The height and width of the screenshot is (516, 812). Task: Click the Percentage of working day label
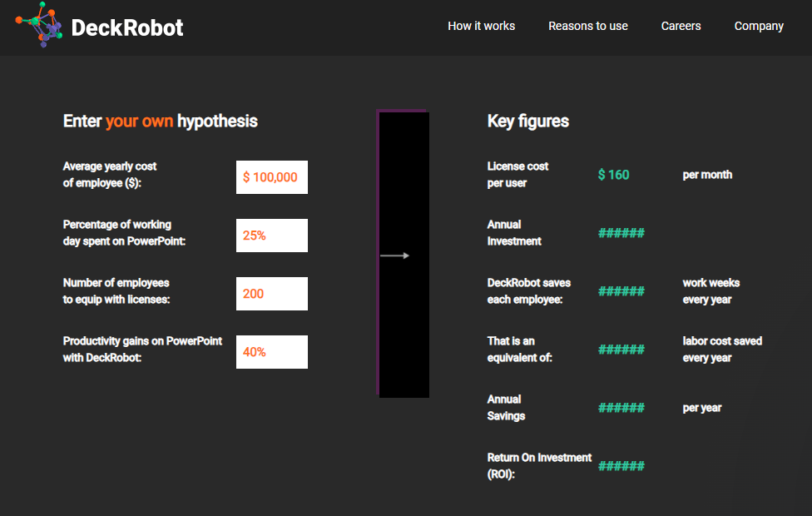point(124,233)
